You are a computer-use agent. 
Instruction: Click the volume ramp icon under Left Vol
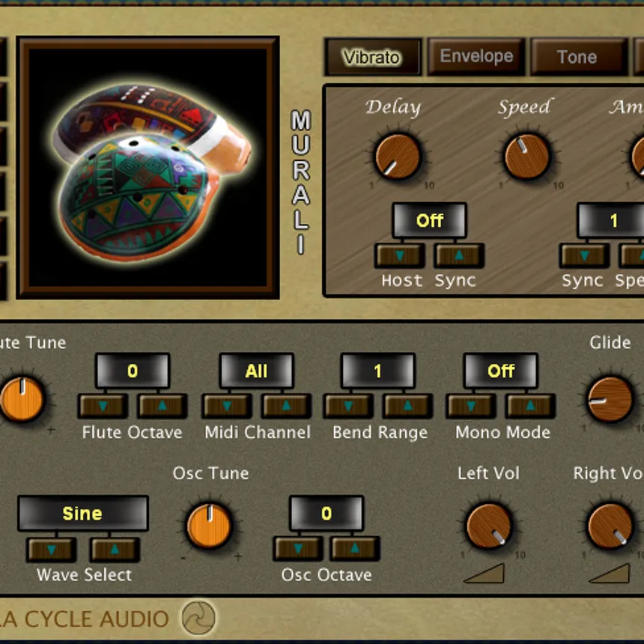click(484, 574)
